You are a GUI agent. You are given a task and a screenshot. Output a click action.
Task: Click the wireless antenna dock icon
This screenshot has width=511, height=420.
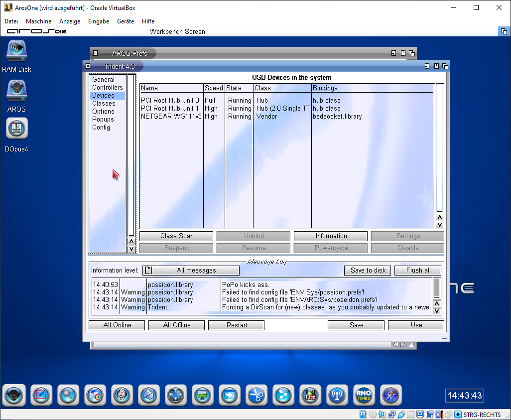click(x=337, y=395)
